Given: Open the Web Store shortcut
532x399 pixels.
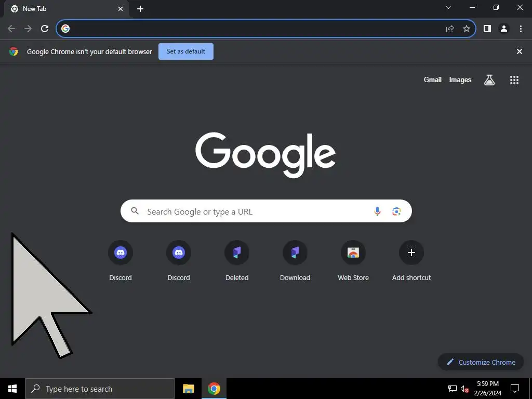Looking at the screenshot, I should (x=353, y=261).
